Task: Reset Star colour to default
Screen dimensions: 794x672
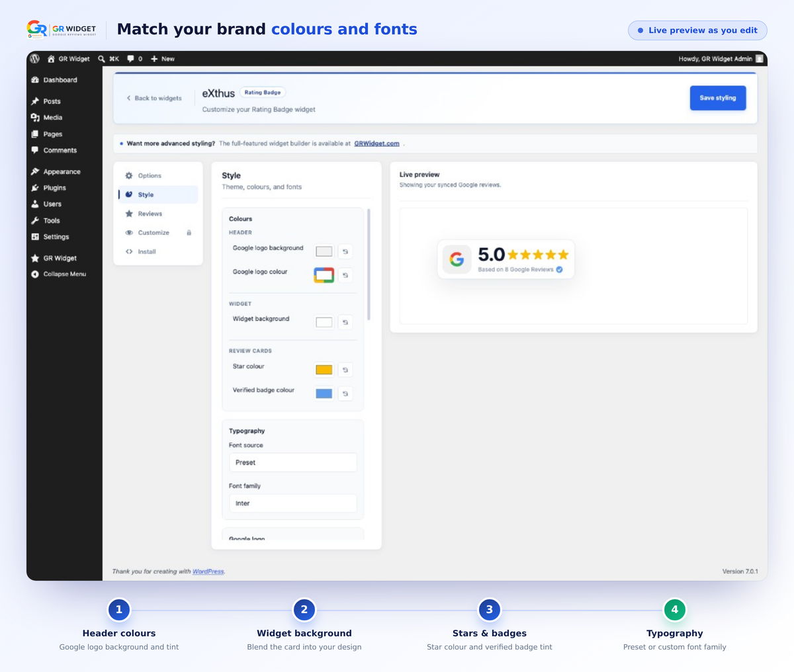Action: tap(345, 370)
